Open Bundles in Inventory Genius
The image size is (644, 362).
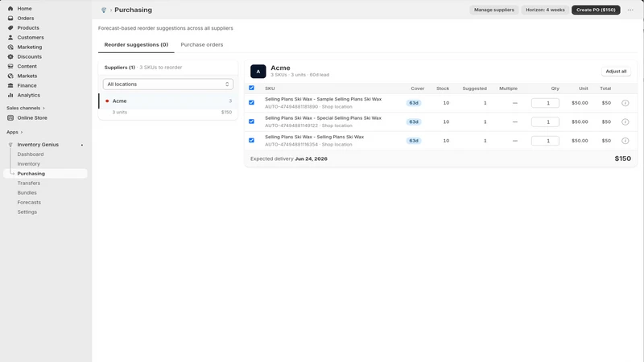pos(27,192)
